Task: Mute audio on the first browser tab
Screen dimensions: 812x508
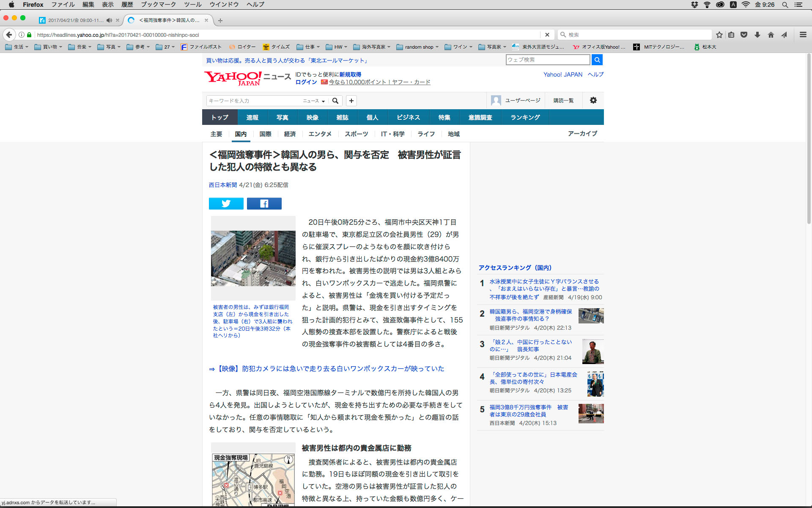Action: point(109,20)
